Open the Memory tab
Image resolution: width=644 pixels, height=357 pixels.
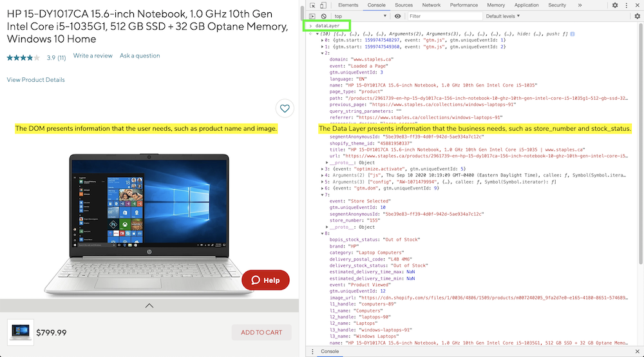coord(496,5)
